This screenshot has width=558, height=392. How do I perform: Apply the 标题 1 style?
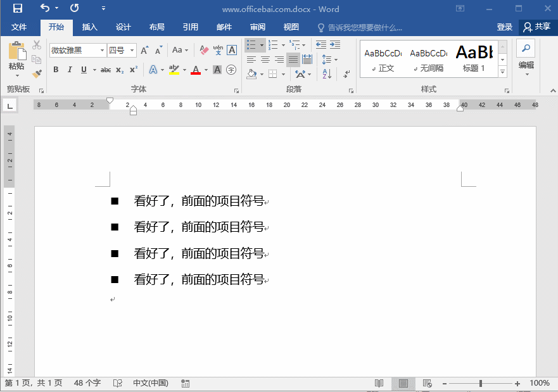pos(474,60)
